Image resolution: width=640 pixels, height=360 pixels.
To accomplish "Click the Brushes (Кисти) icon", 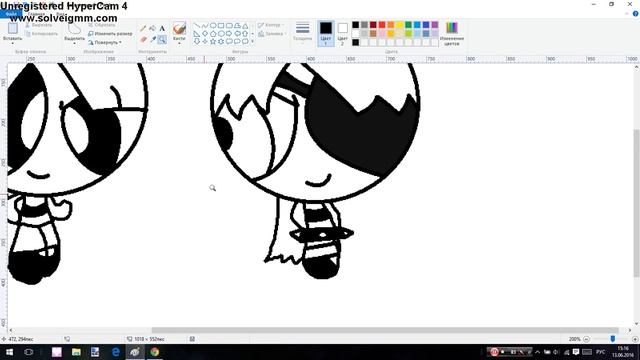I will pyautogui.click(x=179, y=29).
